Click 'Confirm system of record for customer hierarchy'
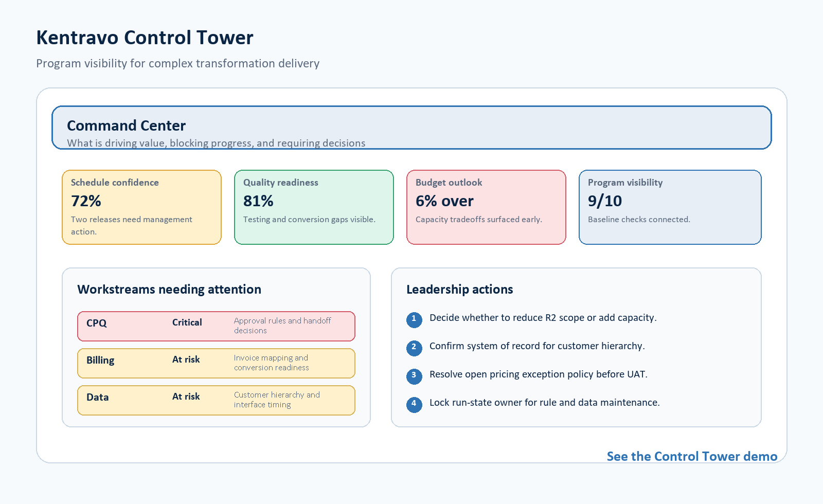The image size is (823, 504). tap(537, 346)
